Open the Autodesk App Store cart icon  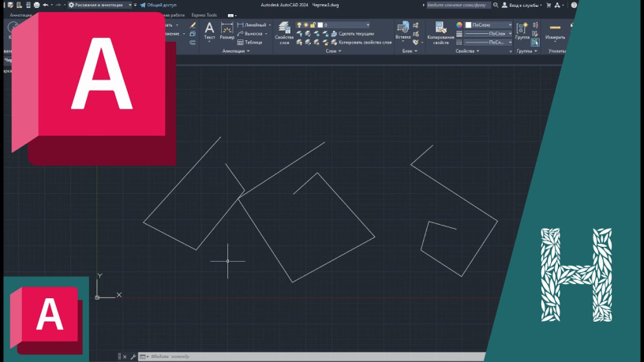tap(549, 5)
